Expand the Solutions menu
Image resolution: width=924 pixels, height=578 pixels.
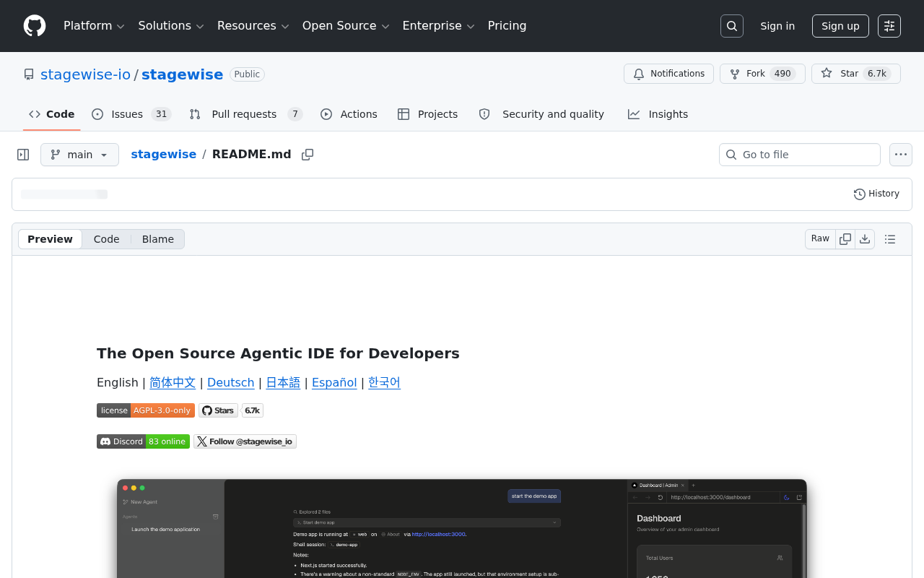click(x=171, y=26)
